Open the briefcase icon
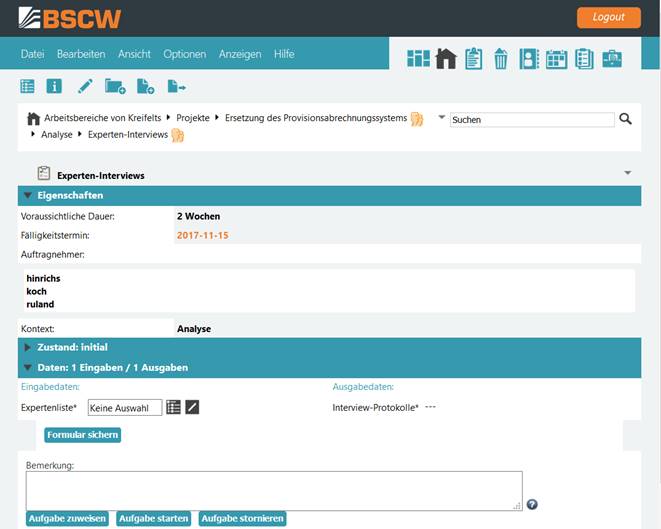Screen dimensions: 661x529 pos(611,59)
